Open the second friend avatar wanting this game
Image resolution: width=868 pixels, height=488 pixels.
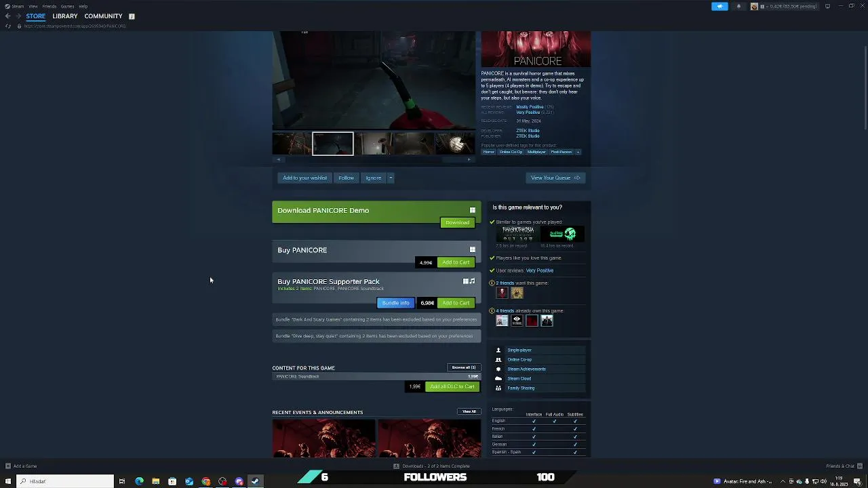tap(517, 293)
